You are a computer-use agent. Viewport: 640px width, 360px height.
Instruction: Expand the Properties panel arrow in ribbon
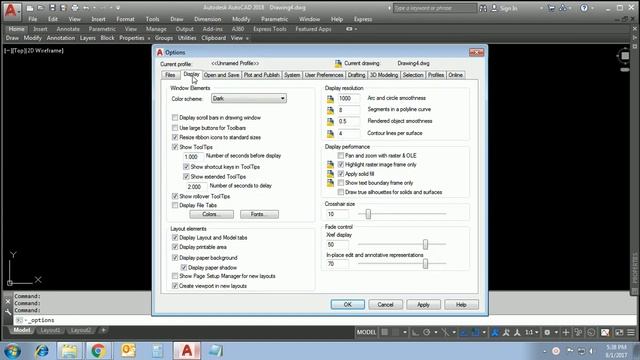click(148, 38)
